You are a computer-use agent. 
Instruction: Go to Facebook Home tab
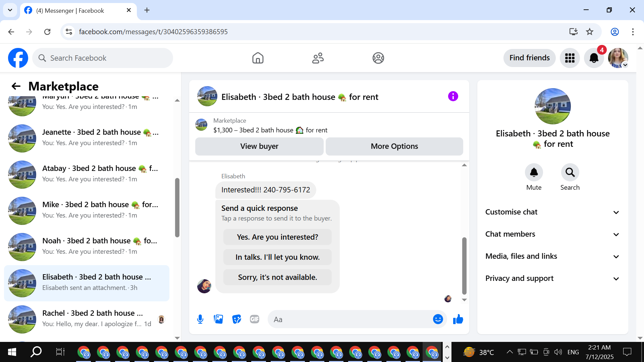[x=258, y=58]
